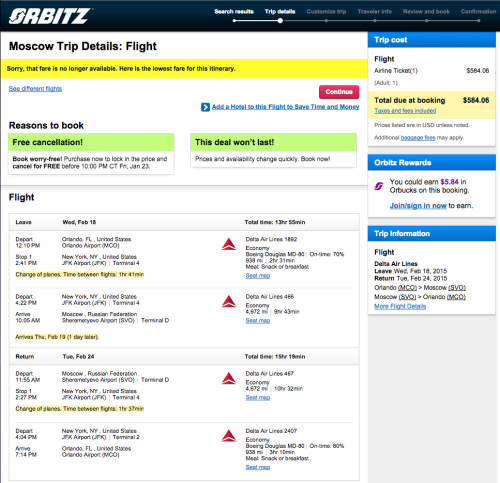Click Delta logo for flight 466
The width and height of the screenshot is (500, 483).
(x=229, y=302)
